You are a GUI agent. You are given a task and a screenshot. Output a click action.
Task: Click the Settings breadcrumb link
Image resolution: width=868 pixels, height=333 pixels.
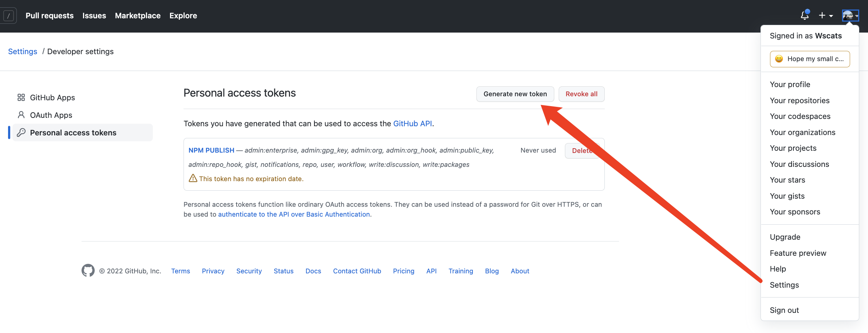[23, 52]
